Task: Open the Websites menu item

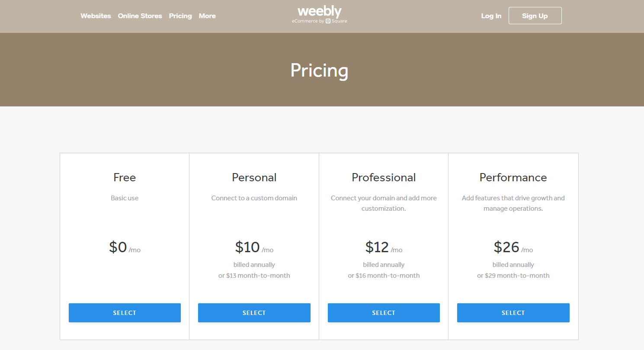Action: (96, 16)
